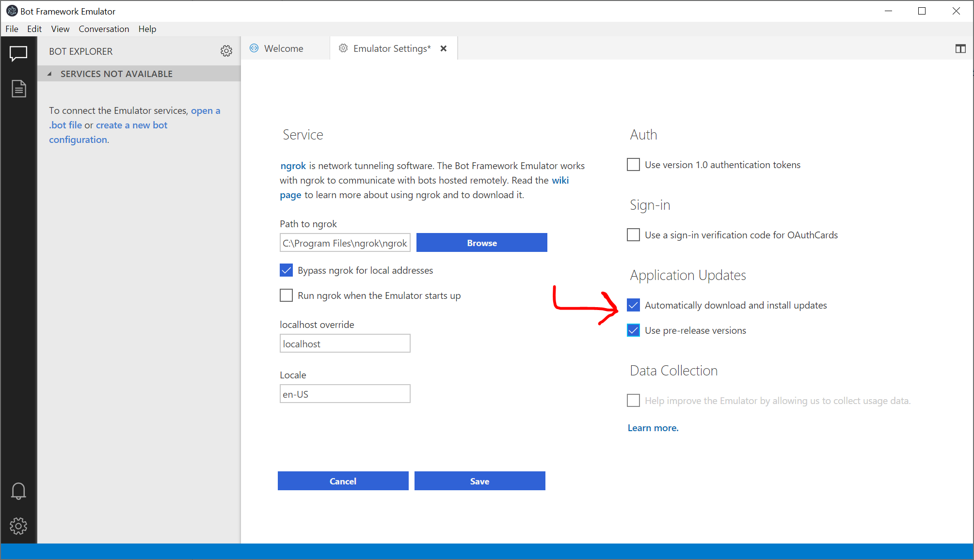The width and height of the screenshot is (974, 560).
Task: Click the Browse button for ngrok path
Action: (481, 243)
